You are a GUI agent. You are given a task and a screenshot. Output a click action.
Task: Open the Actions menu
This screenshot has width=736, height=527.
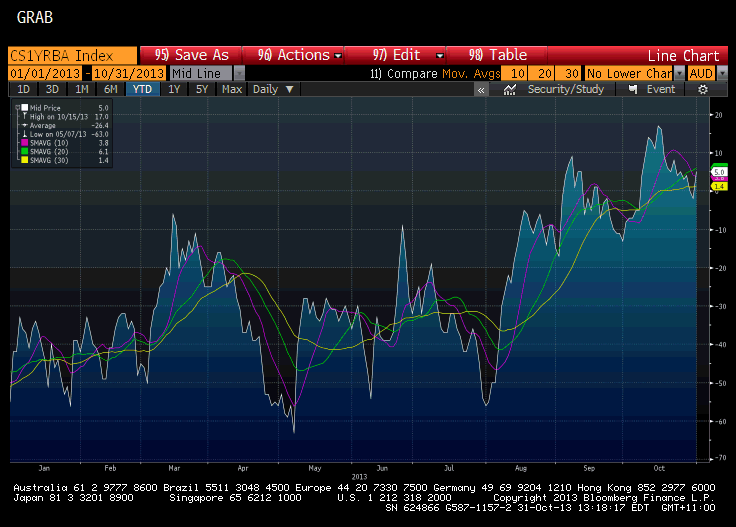[298, 55]
